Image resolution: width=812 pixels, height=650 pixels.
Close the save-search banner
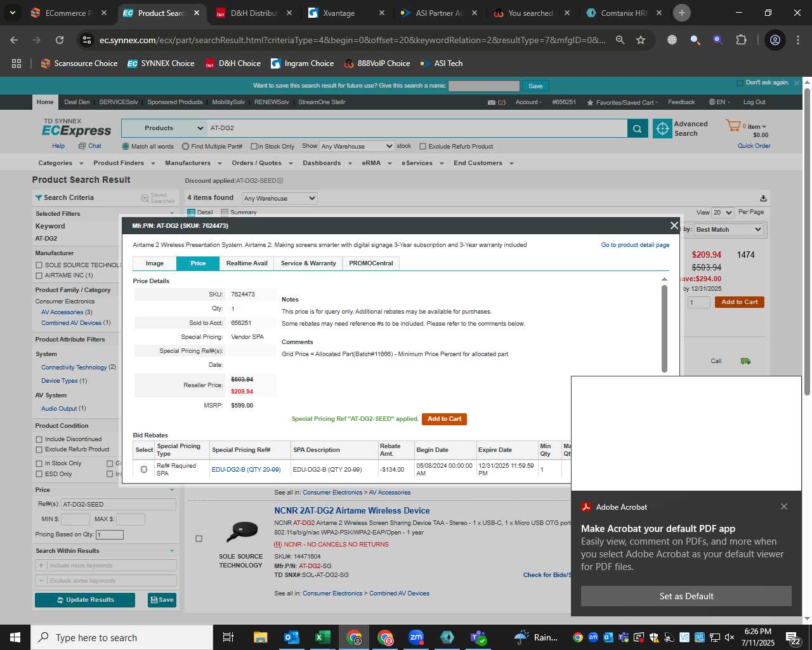pos(797,83)
